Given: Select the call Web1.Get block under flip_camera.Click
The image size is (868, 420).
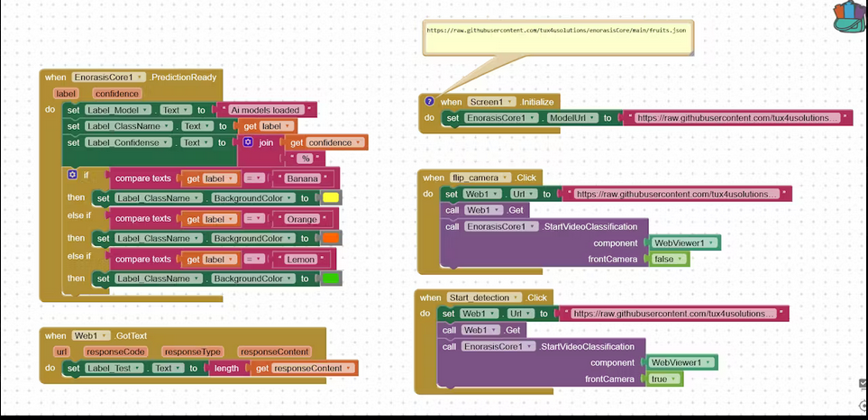Looking at the screenshot, I should (484, 210).
